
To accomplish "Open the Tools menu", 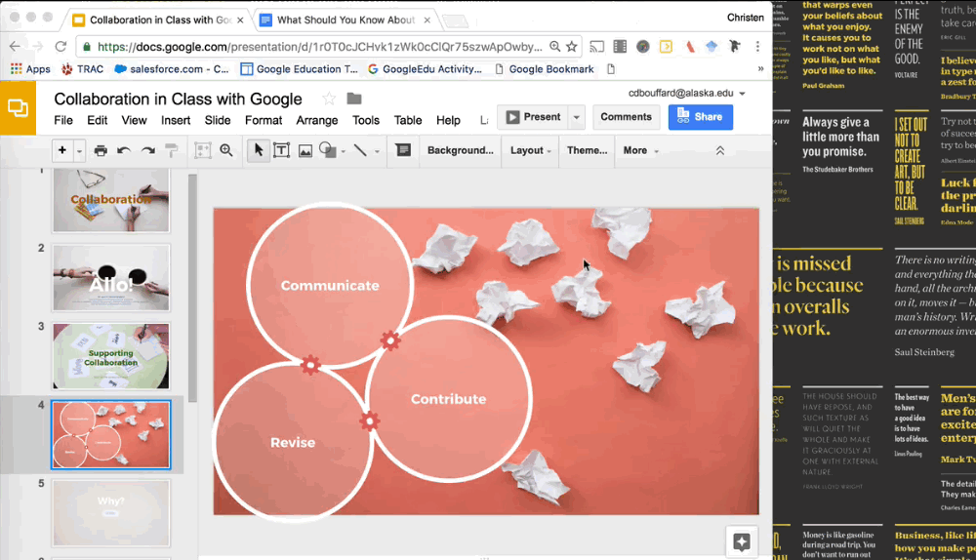I will (x=365, y=120).
